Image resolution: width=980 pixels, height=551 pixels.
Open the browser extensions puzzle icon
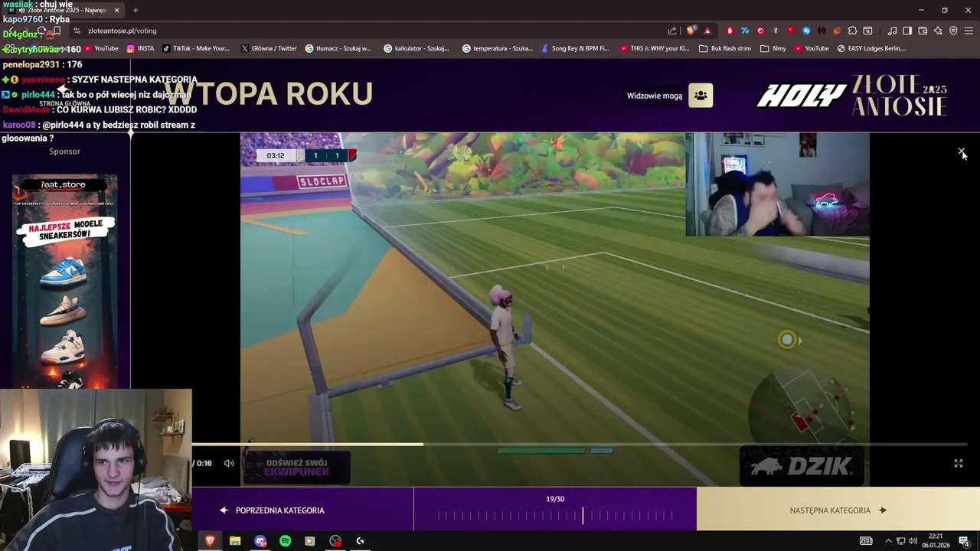pos(852,31)
